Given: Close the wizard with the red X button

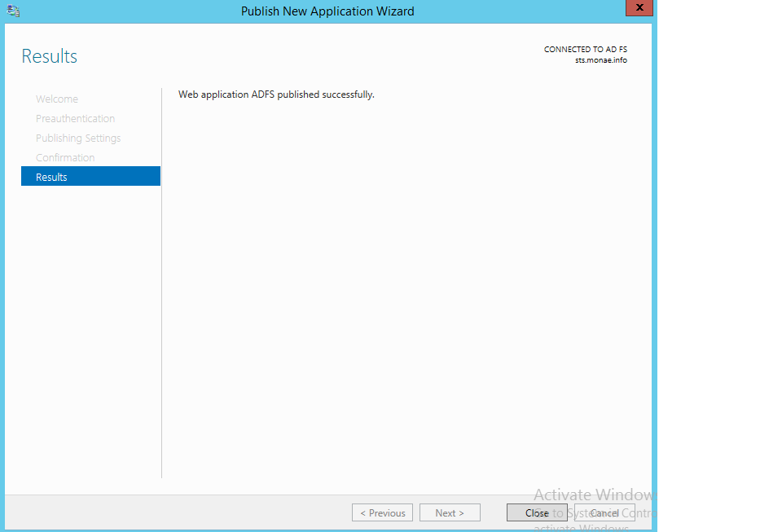Looking at the screenshot, I should pyautogui.click(x=639, y=7).
